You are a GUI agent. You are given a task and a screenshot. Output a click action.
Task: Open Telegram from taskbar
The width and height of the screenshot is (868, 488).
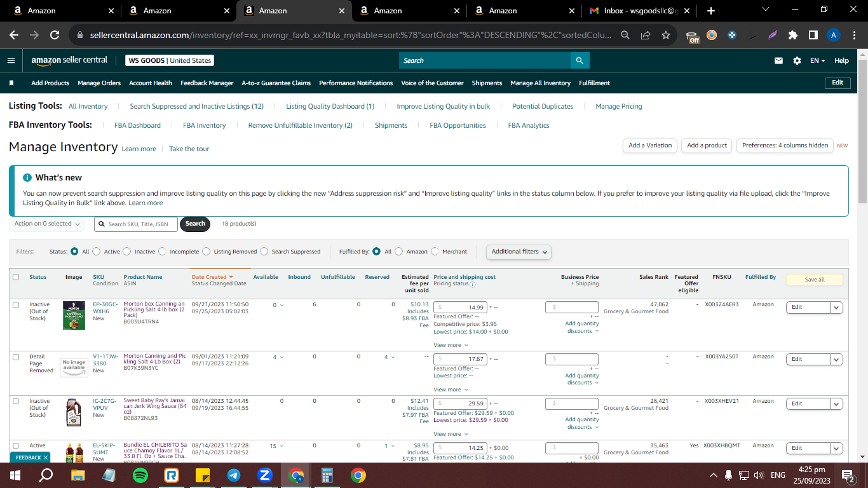(x=234, y=475)
